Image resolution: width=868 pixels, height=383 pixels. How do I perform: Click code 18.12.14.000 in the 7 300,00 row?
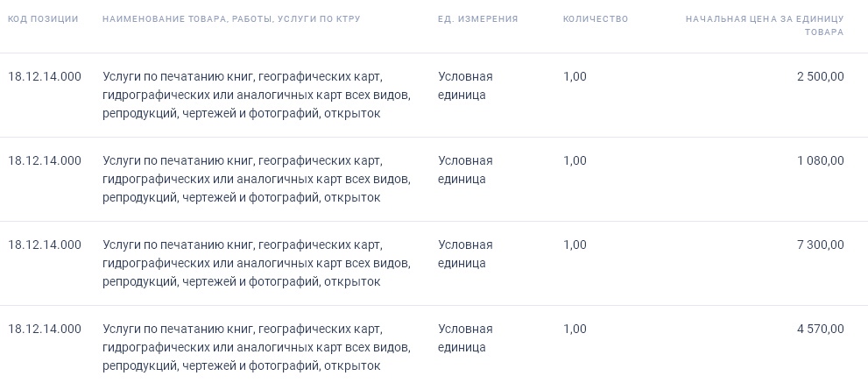pos(45,245)
